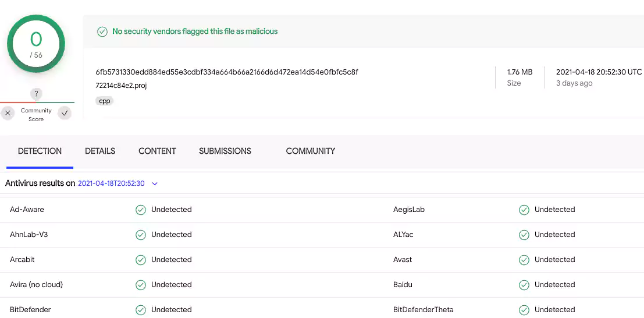Open the CONTENT tab

tap(157, 151)
